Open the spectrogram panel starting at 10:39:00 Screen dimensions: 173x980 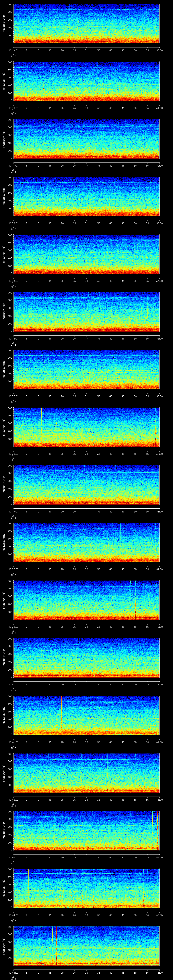[x=86, y=600]
